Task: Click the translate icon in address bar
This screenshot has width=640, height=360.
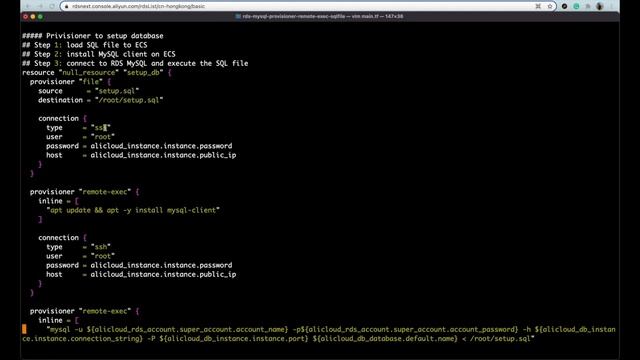Action: click(538, 6)
